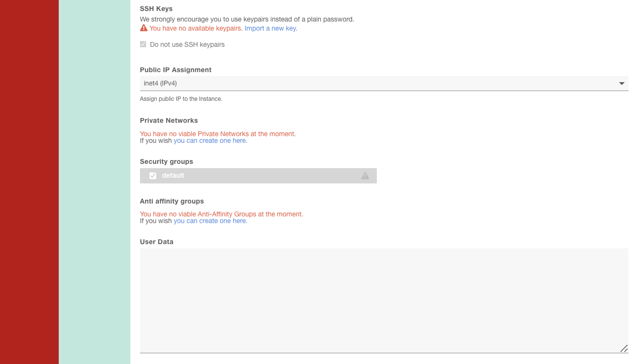Click the "Assign public IP to the Instance" hint

click(x=181, y=99)
